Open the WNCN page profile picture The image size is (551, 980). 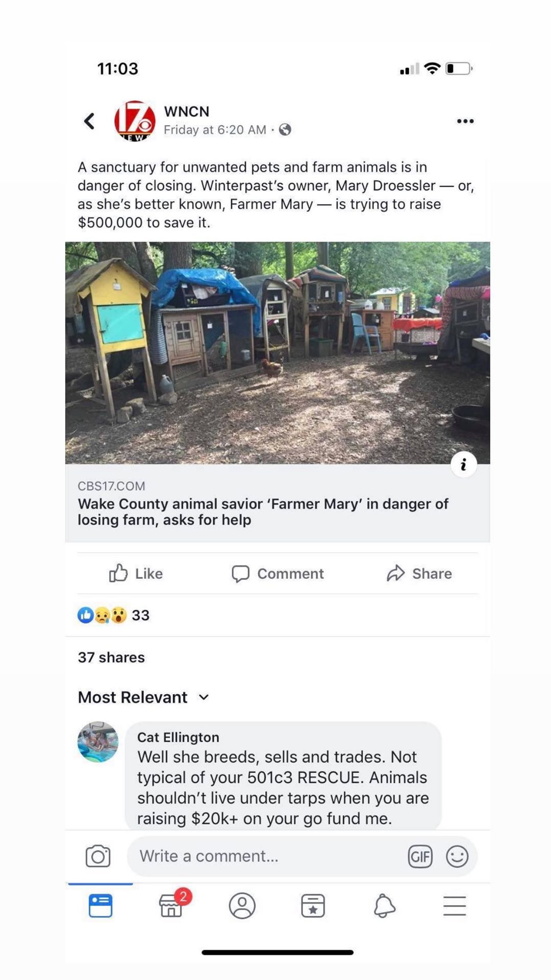point(134,121)
